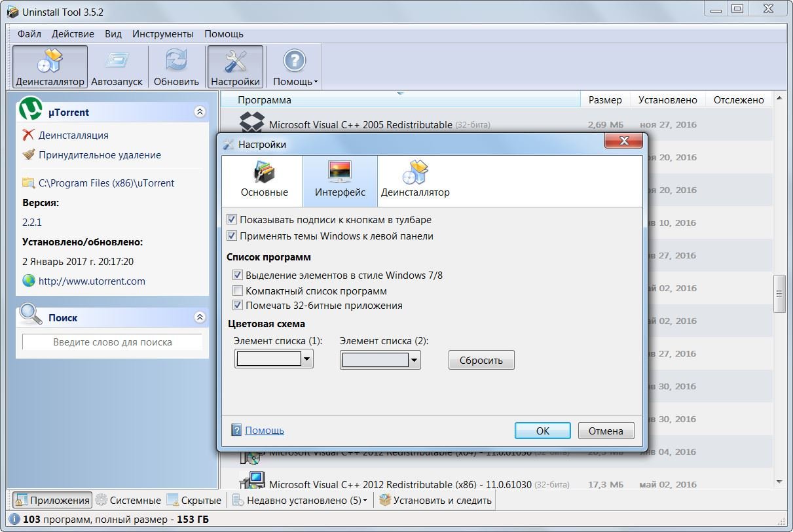This screenshot has height=532, width=793.
Task: Enable Компактный список программ checkbox
Action: pyautogui.click(x=238, y=291)
